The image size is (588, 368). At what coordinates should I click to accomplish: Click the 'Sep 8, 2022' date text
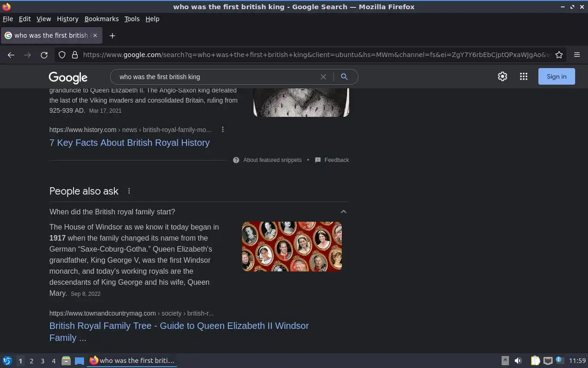[85, 294]
